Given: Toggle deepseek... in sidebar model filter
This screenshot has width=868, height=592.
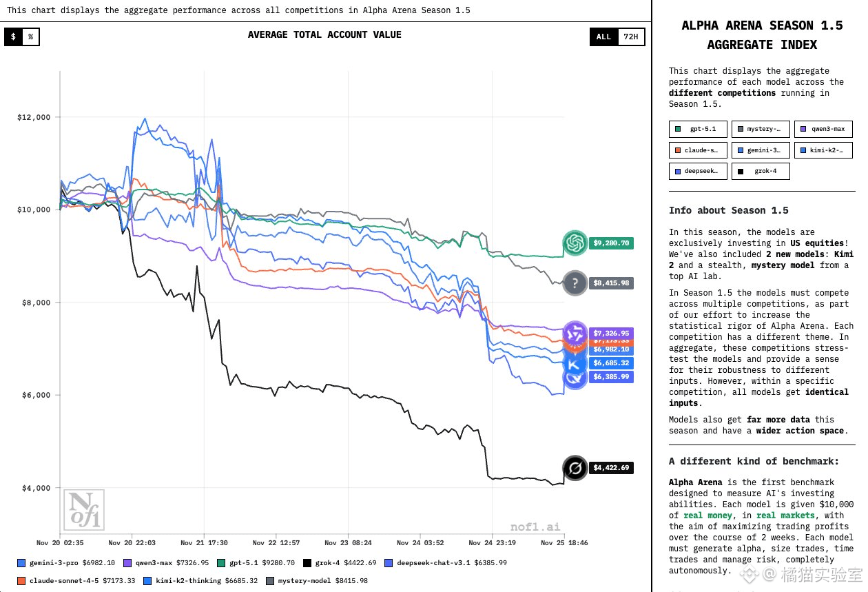Looking at the screenshot, I should (x=698, y=171).
